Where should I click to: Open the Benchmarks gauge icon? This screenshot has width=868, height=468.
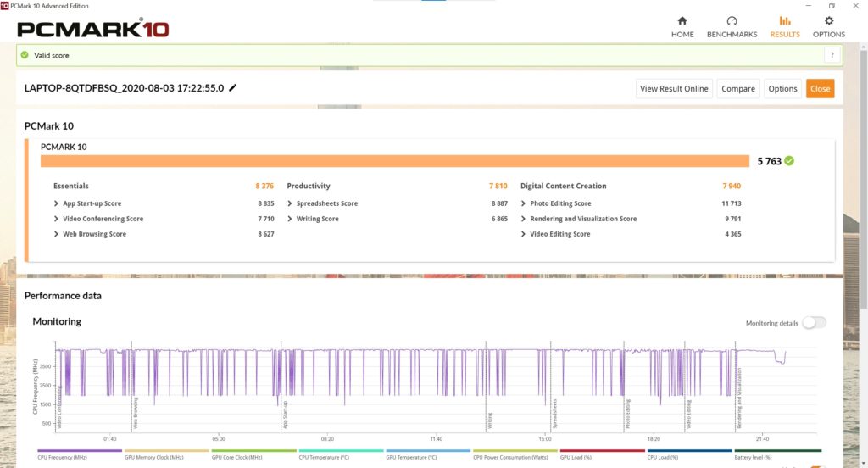(732, 21)
